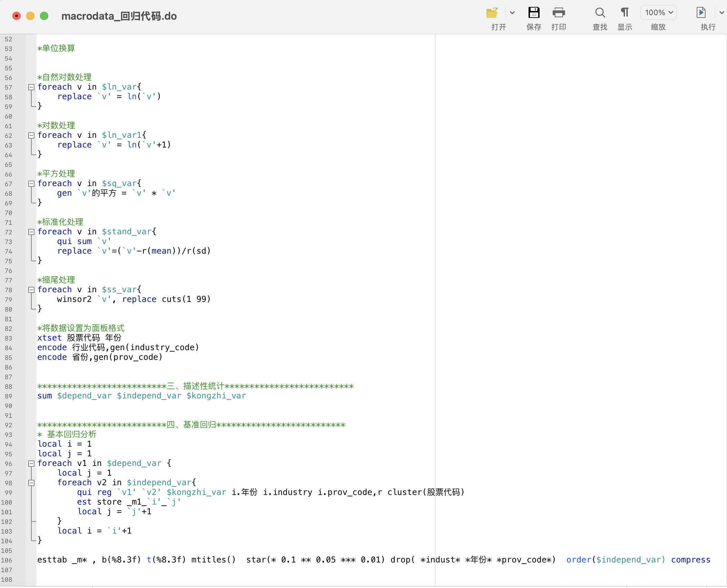The height and width of the screenshot is (588, 727).
Task: Click line number 88 in the gutter
Action: [8, 387]
